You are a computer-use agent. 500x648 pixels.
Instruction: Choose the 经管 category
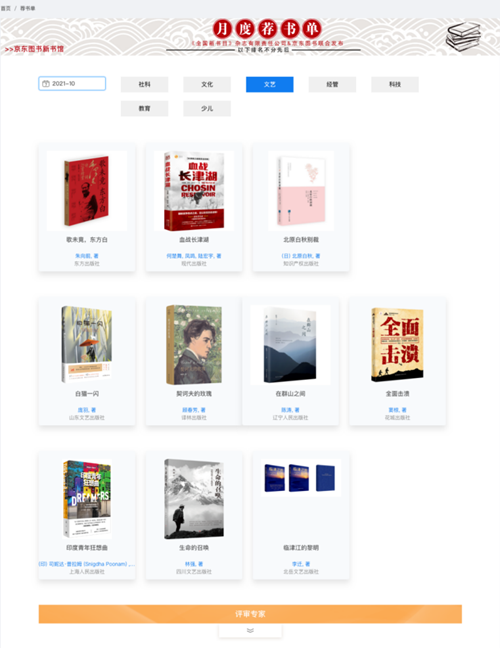click(x=332, y=84)
